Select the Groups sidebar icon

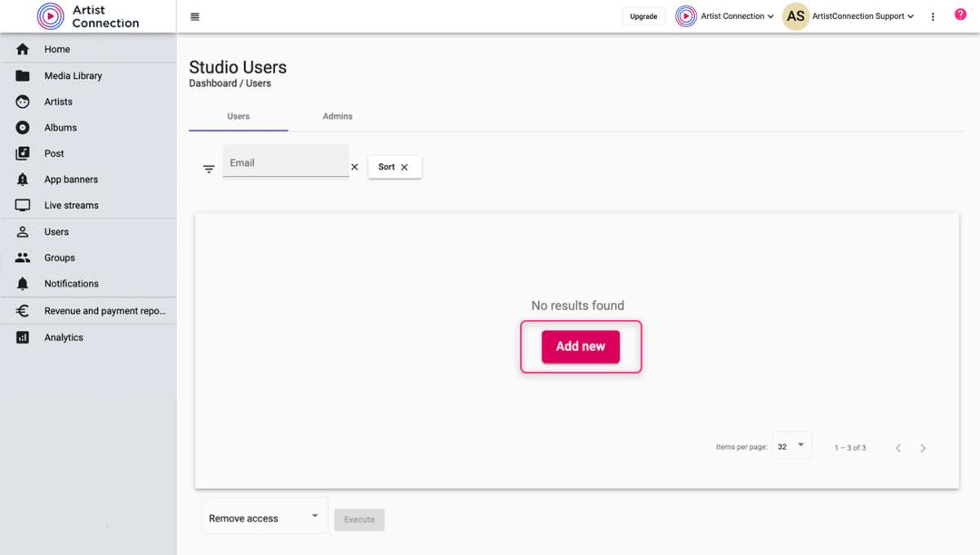click(22, 257)
